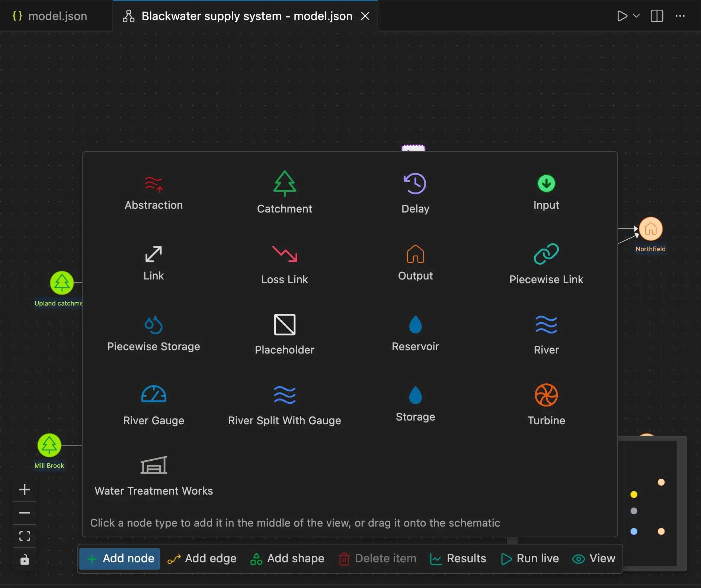The image size is (701, 588).
Task: Open the more actions ellipsis menu
Action: tap(680, 16)
